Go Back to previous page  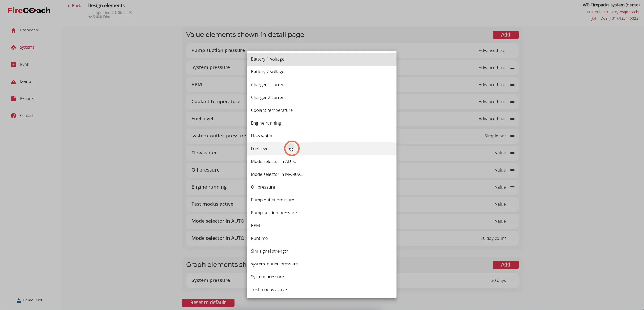pos(74,6)
